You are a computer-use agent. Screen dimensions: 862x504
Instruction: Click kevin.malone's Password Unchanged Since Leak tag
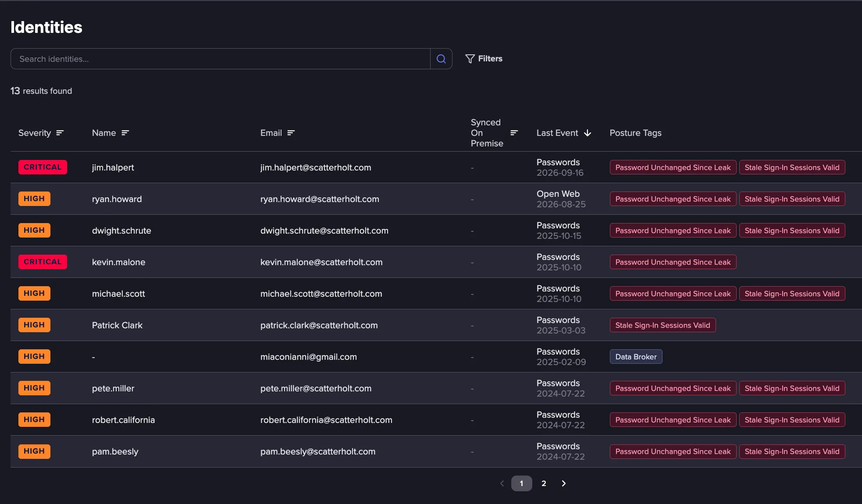click(673, 262)
